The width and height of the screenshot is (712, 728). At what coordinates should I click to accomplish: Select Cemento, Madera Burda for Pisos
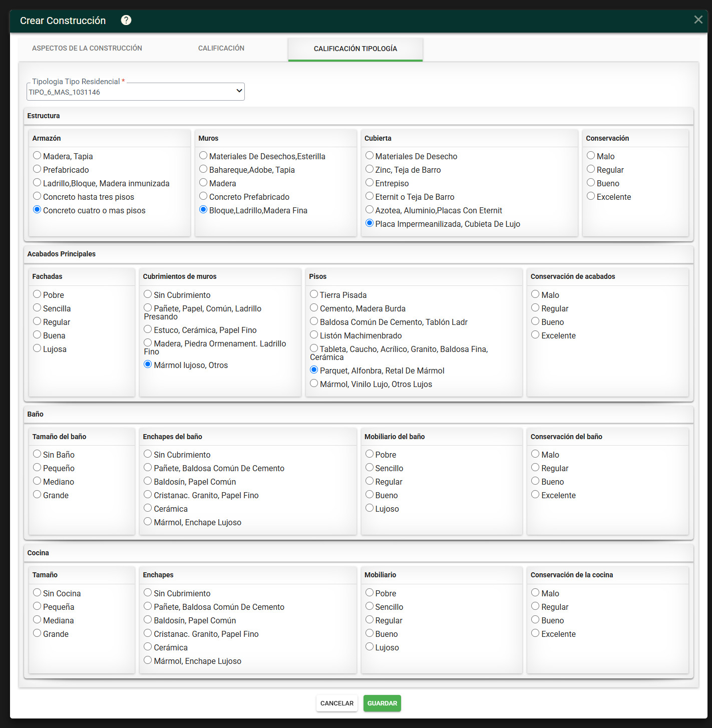tap(314, 308)
